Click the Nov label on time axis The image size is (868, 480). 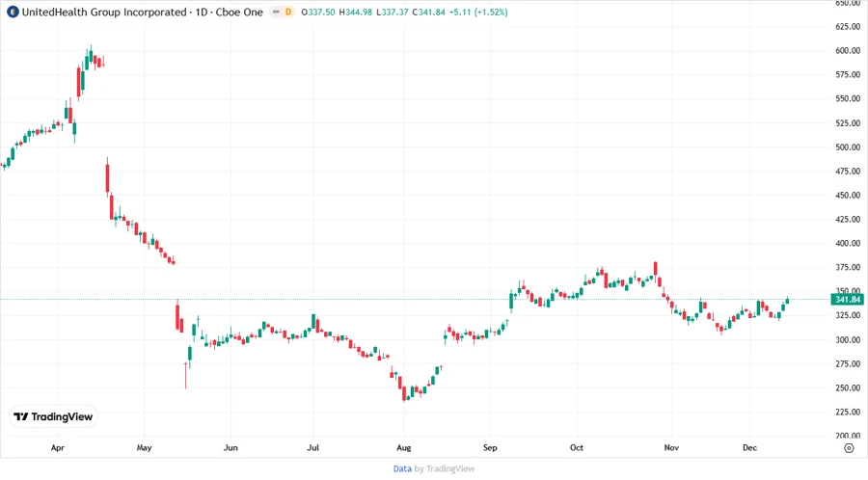coord(671,448)
